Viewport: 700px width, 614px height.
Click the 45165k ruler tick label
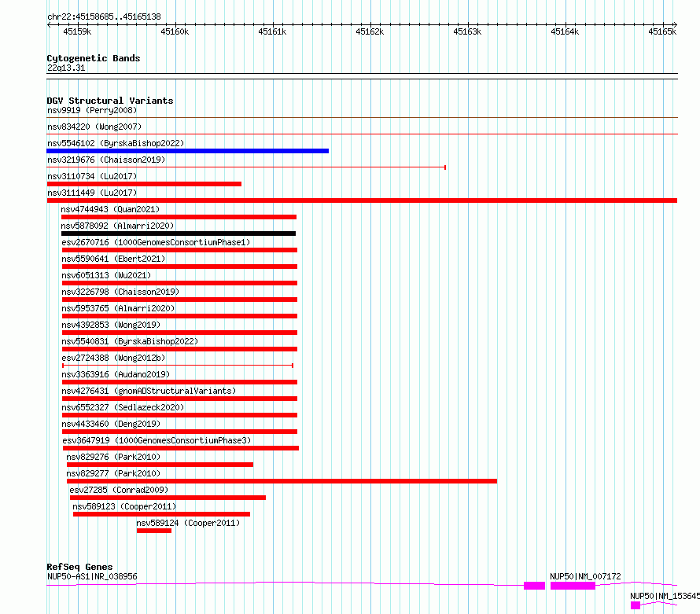[662, 31]
